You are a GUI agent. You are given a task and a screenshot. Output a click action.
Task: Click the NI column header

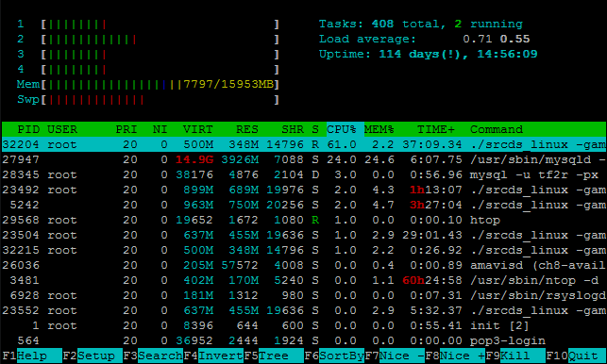click(160, 129)
